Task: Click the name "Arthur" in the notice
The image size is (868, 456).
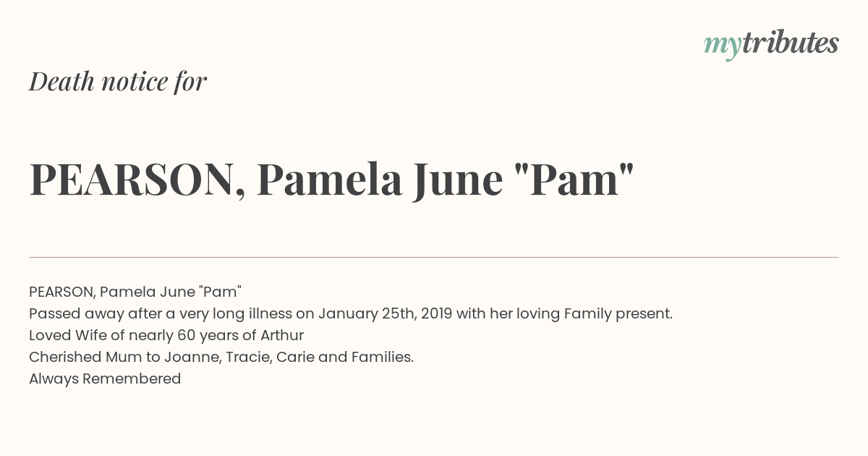Action: pyautogui.click(x=282, y=336)
